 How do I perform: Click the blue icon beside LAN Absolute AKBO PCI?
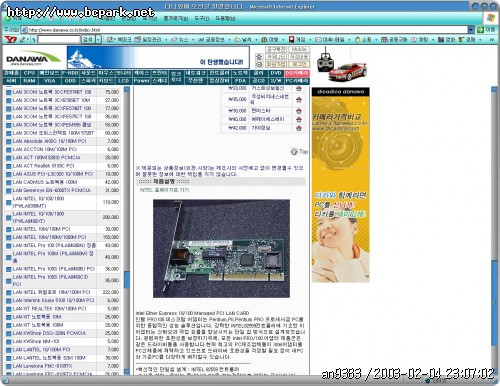9,141
